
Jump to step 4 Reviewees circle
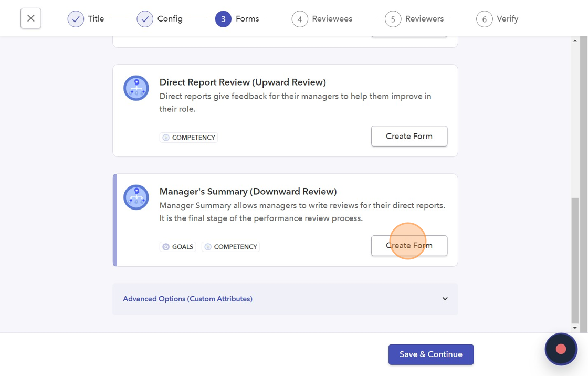[x=300, y=19]
